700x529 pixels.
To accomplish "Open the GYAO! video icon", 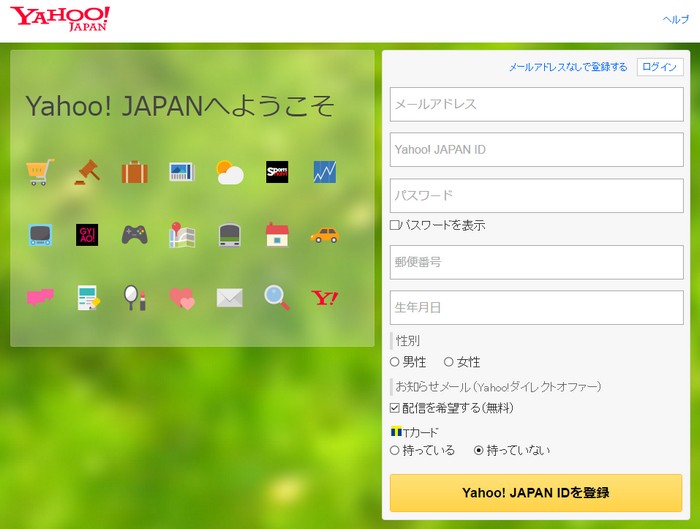I will 87,235.
